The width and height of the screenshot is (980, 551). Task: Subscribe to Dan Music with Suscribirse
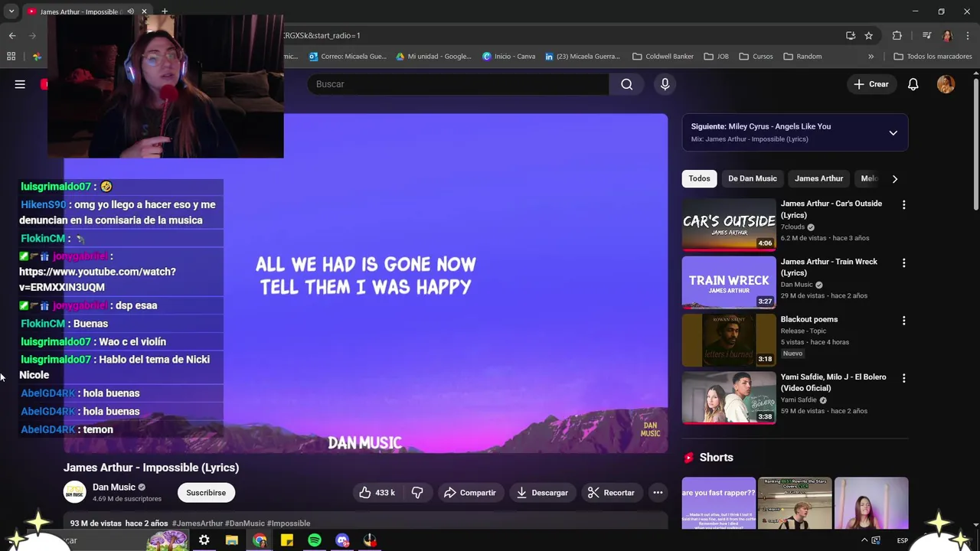point(206,493)
